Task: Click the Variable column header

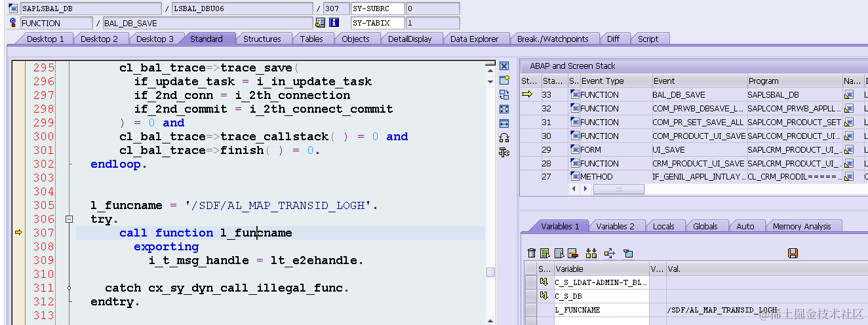Action: [x=601, y=269]
